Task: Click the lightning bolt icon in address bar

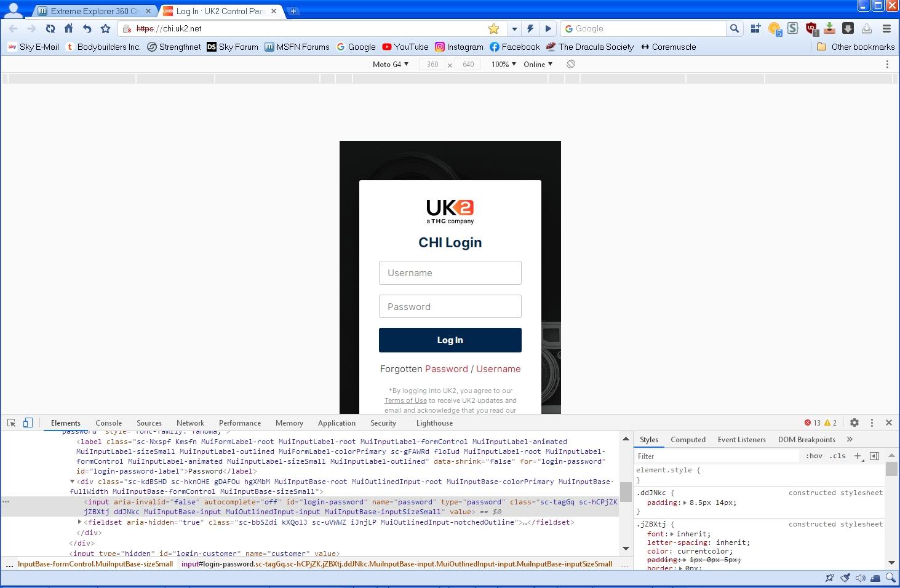Action: pos(530,28)
